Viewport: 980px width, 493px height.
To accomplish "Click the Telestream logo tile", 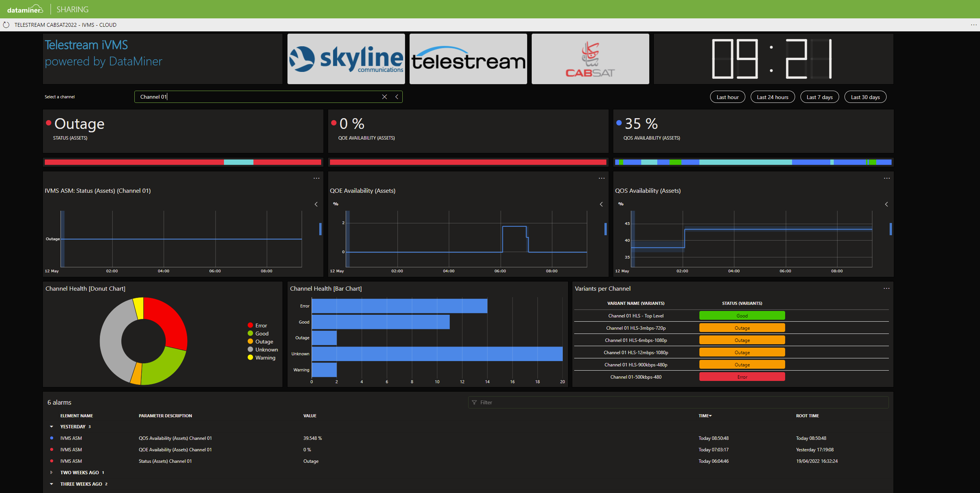I will point(468,59).
